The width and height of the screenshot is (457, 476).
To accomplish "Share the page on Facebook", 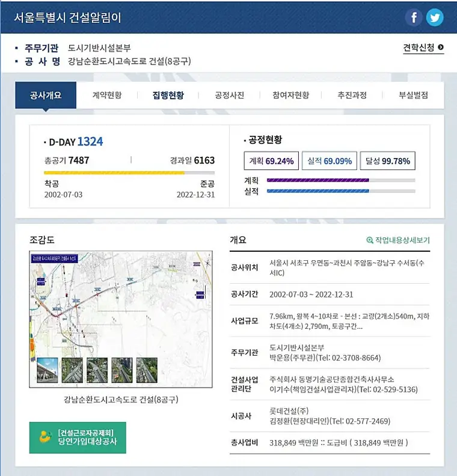I will point(413,17).
